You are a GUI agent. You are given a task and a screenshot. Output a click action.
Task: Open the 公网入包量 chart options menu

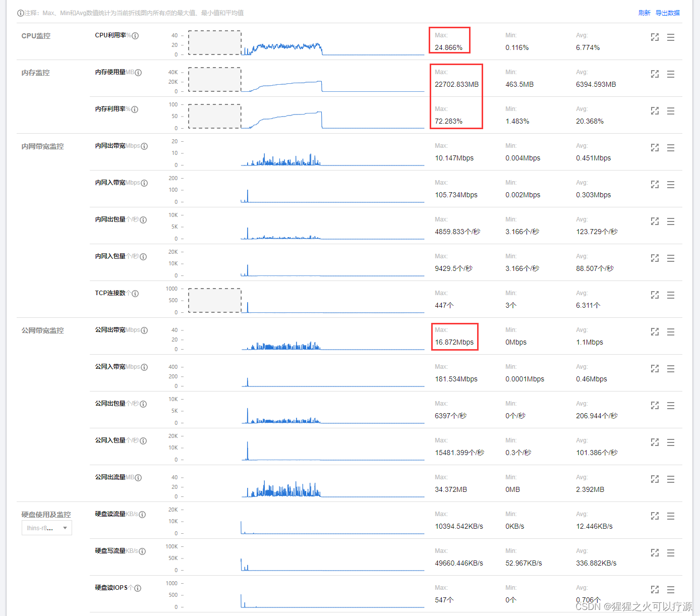pos(671,442)
